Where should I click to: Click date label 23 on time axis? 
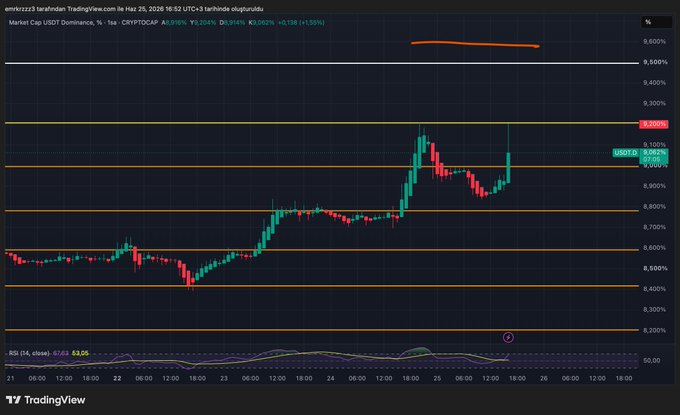[224, 378]
